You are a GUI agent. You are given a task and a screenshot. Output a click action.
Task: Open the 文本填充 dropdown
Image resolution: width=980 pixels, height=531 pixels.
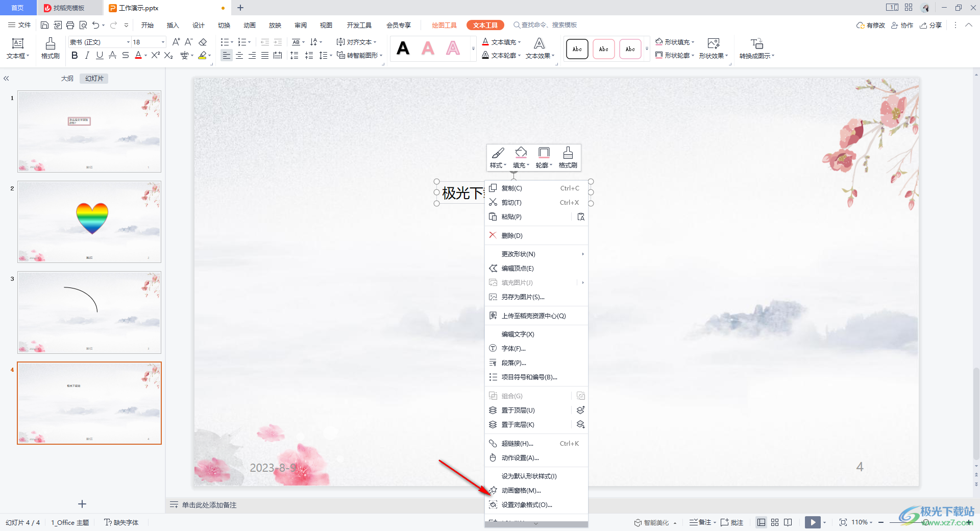(x=502, y=42)
